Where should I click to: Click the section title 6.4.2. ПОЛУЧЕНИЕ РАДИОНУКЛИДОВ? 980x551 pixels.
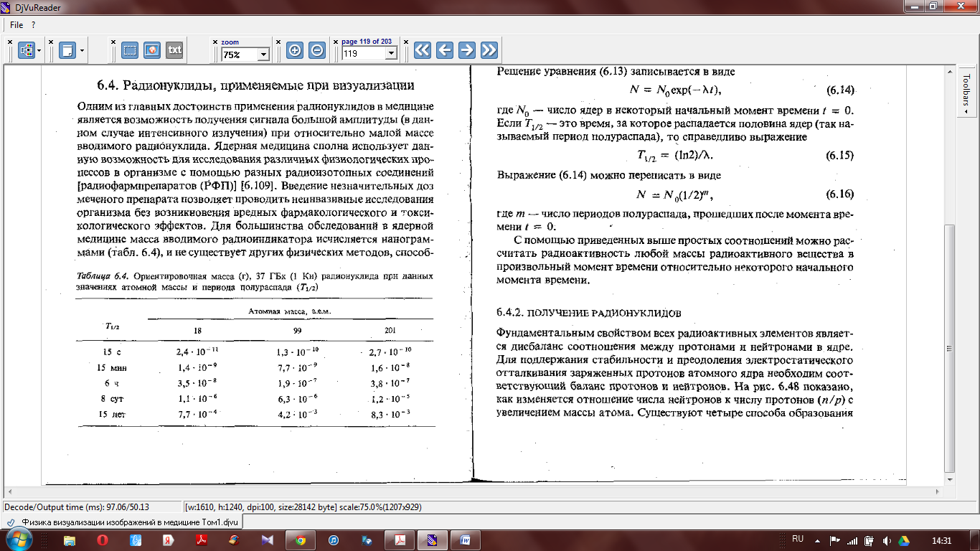589,314
